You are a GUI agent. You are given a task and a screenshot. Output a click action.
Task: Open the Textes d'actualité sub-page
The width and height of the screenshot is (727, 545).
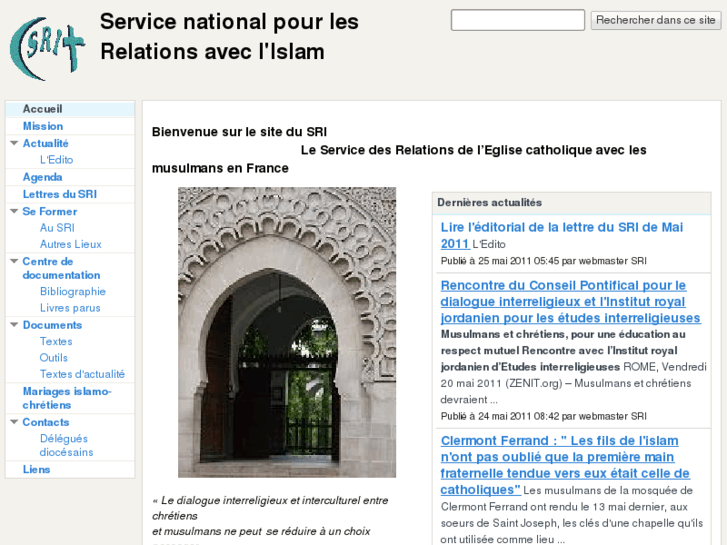(82, 374)
